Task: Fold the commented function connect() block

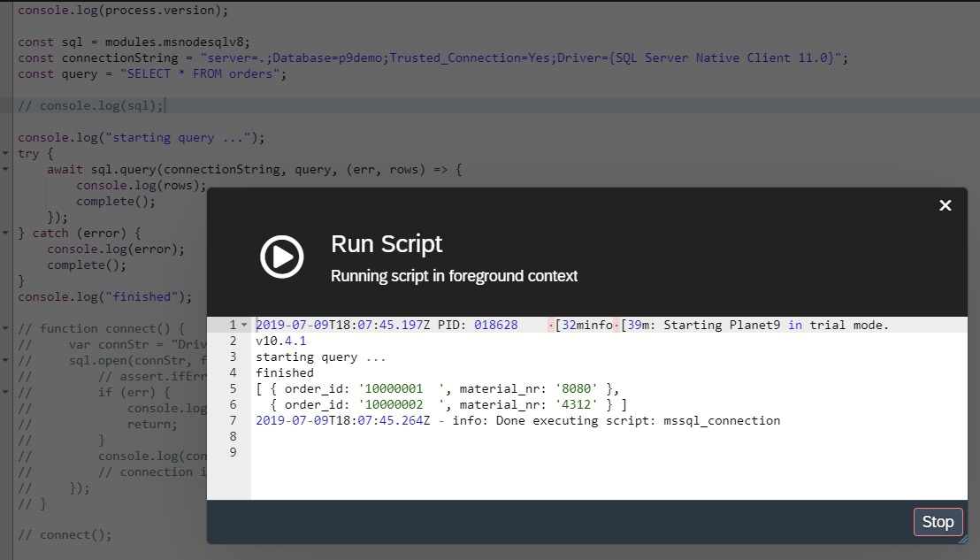Action: click(6, 329)
